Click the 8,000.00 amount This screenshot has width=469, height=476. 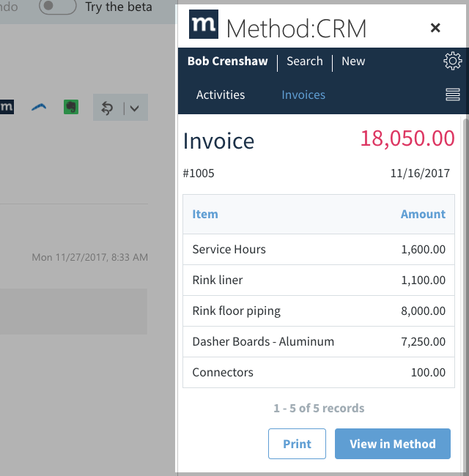click(x=424, y=310)
